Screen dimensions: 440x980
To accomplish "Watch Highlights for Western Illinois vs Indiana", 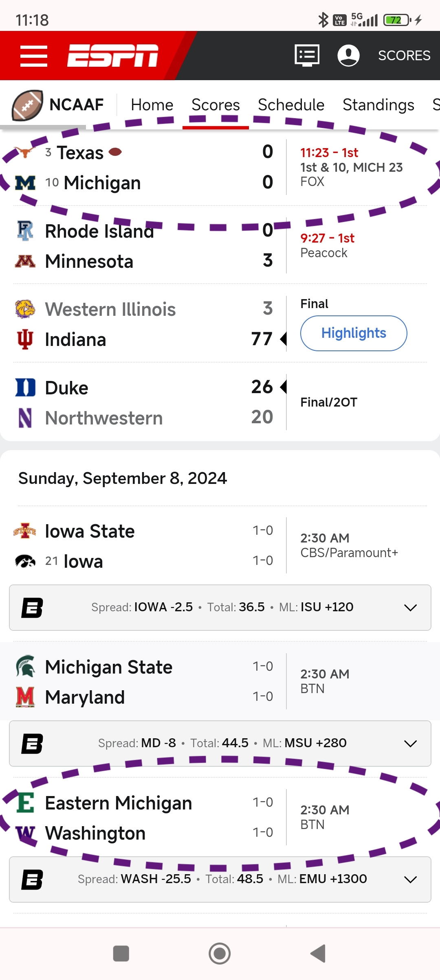I will pos(353,333).
